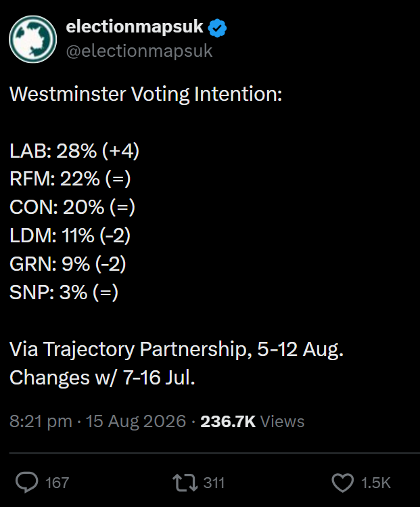Open the electionmapsuk profile avatar

point(32,39)
